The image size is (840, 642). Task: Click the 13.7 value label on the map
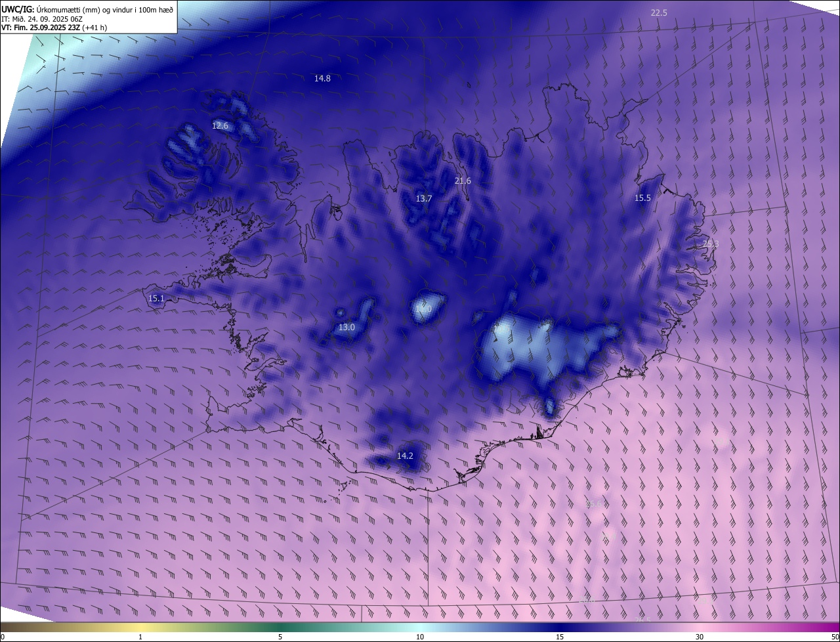(424, 198)
